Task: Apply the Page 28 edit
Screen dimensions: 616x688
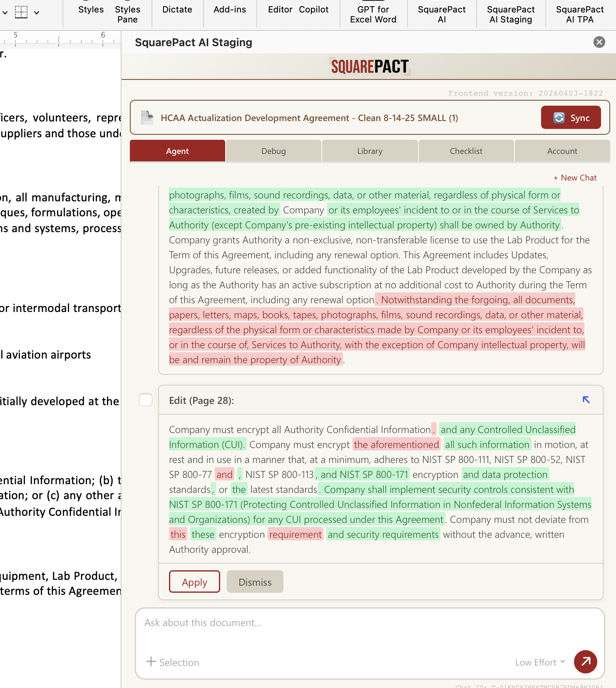Action: coord(194,582)
